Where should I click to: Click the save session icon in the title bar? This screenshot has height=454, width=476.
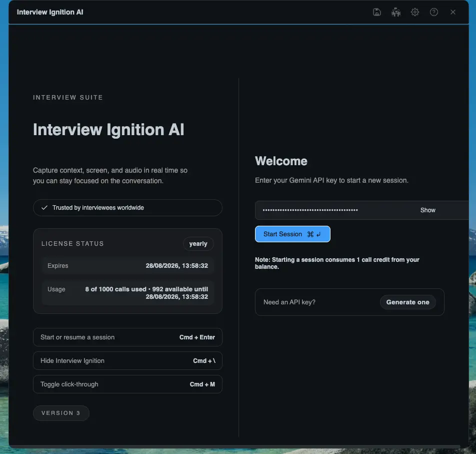(376, 12)
